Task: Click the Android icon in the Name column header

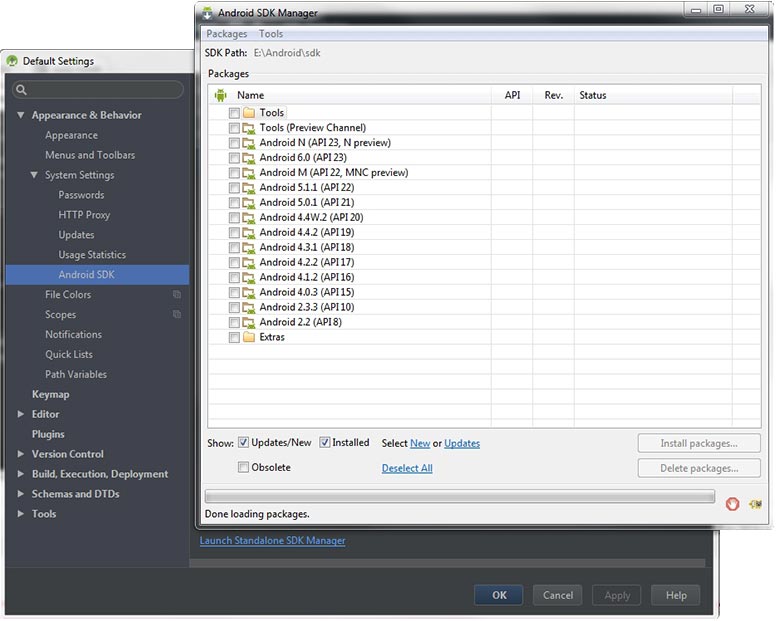Action: coord(220,95)
